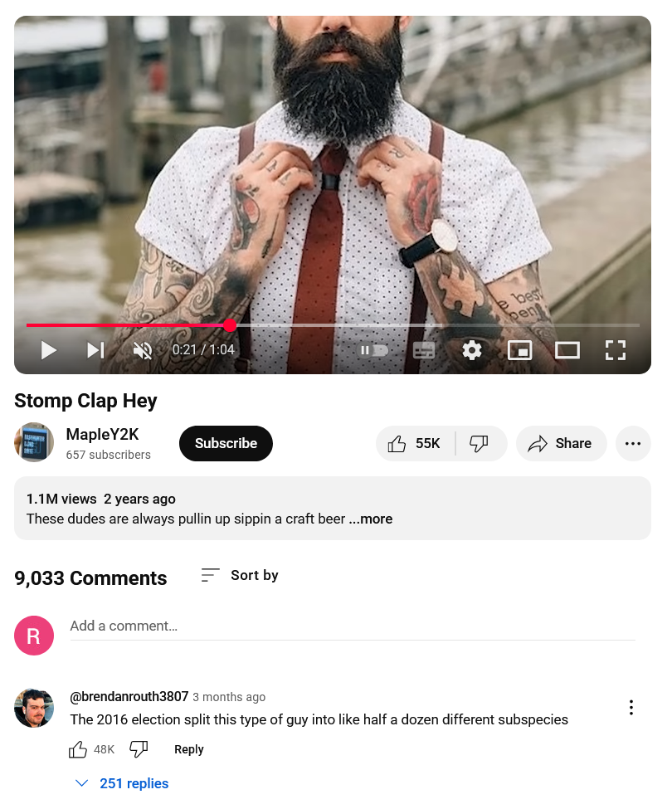Viewport: 672px width, 809px height.
Task: Switch to theater mode
Action: [567, 351]
